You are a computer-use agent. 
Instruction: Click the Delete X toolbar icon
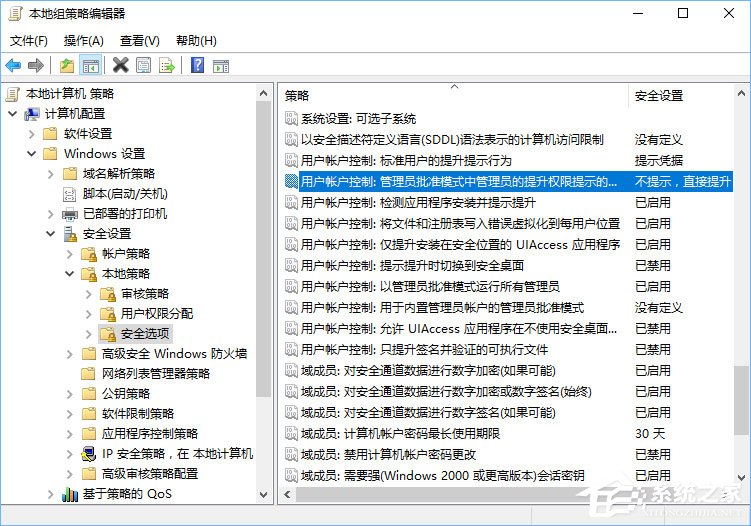click(120, 65)
